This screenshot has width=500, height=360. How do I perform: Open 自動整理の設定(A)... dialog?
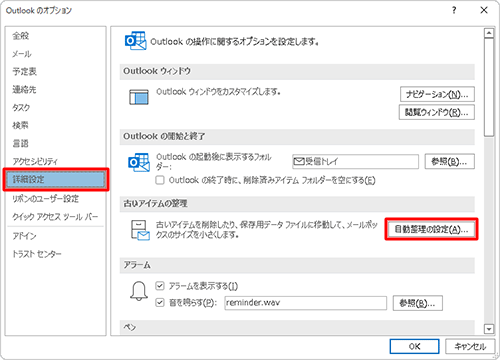tap(431, 229)
